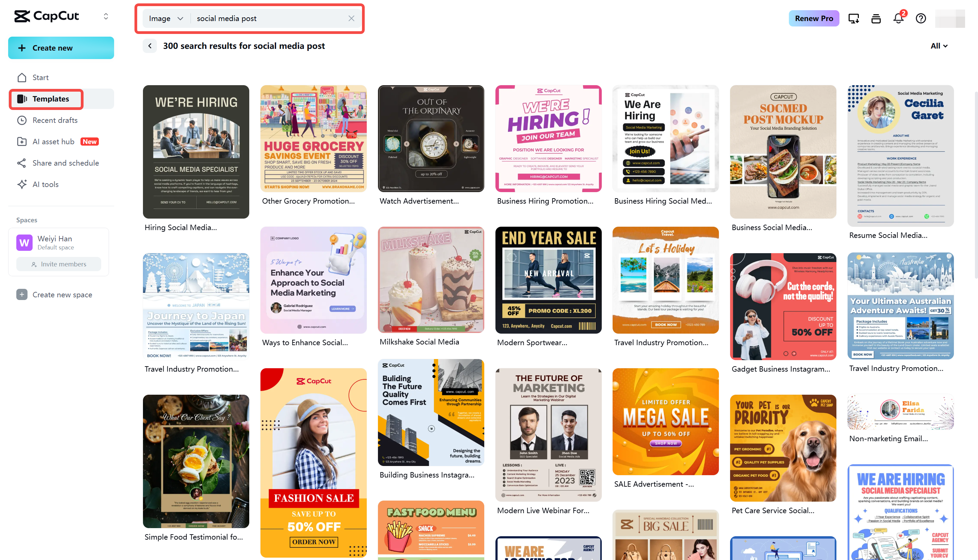Click the Create new space plus icon
Image resolution: width=978 pixels, height=560 pixels.
tap(22, 294)
